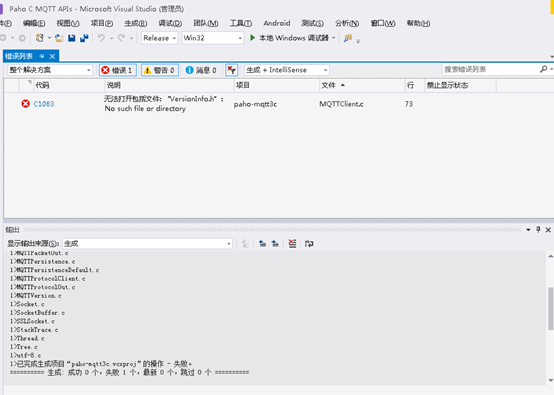Open the Team (团队) menu
The width and height of the screenshot is (554, 395).
(x=206, y=23)
